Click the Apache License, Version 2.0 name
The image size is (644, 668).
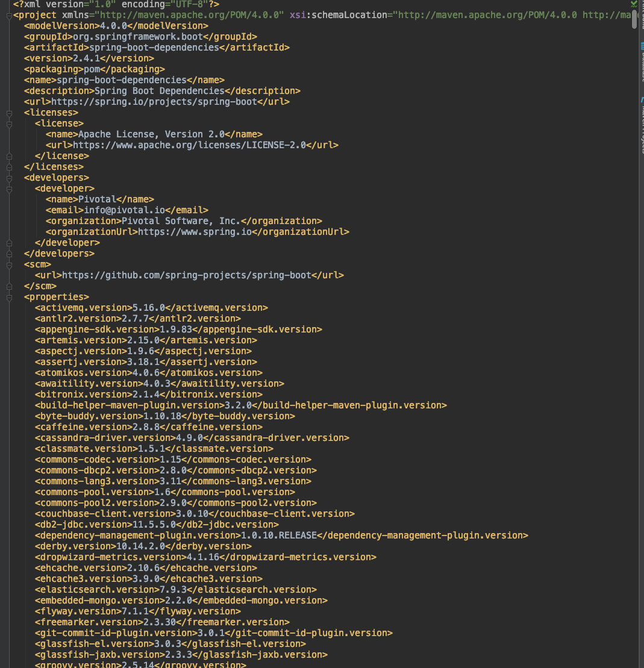pos(151,134)
